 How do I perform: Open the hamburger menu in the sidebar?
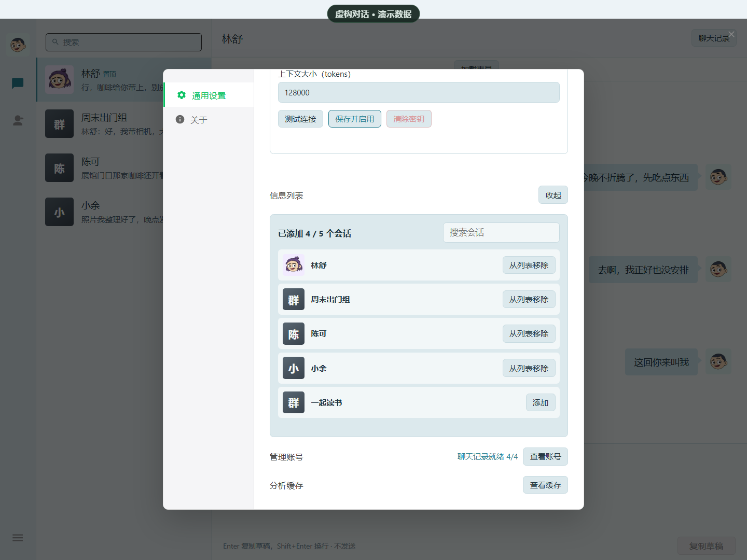pyautogui.click(x=18, y=538)
